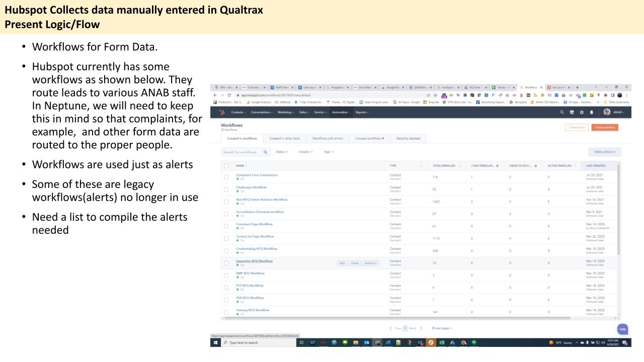Switch to Workflows with errors tab
Screen dimensions: 644x362
328,138
